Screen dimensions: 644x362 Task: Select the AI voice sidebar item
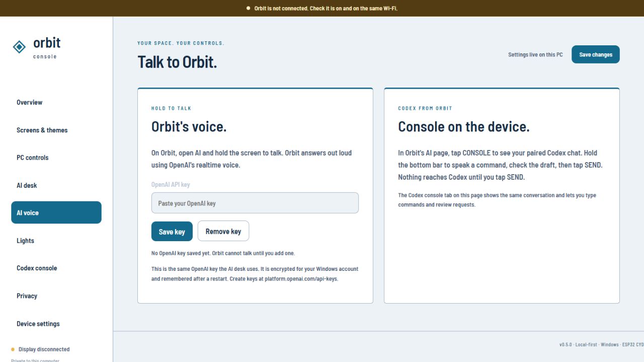click(56, 212)
